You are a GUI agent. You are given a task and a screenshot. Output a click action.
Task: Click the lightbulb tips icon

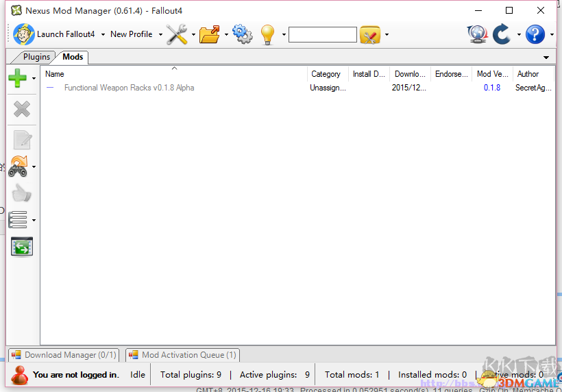coord(267,35)
